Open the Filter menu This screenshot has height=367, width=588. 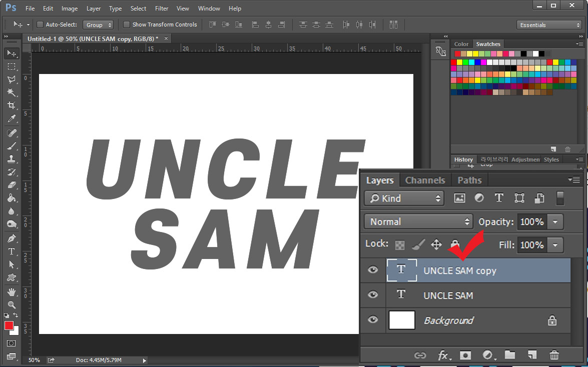pos(162,8)
